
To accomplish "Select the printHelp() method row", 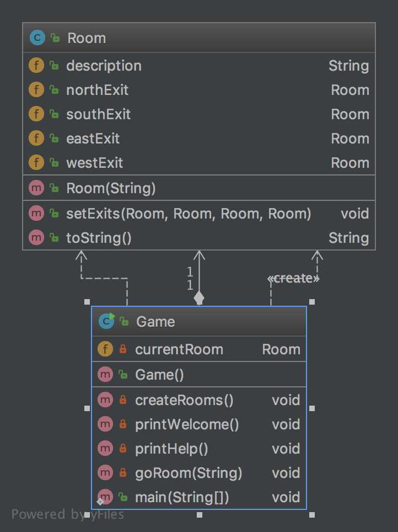I will click(x=172, y=449).
